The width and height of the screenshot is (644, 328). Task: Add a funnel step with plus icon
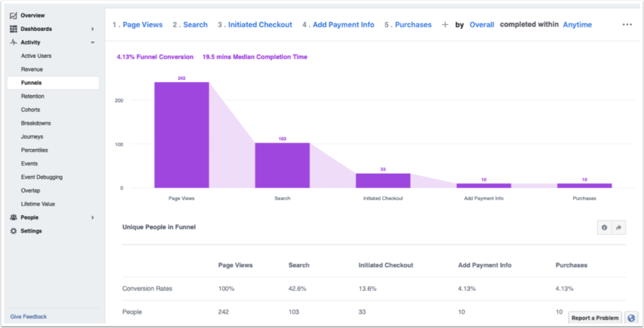pos(444,25)
